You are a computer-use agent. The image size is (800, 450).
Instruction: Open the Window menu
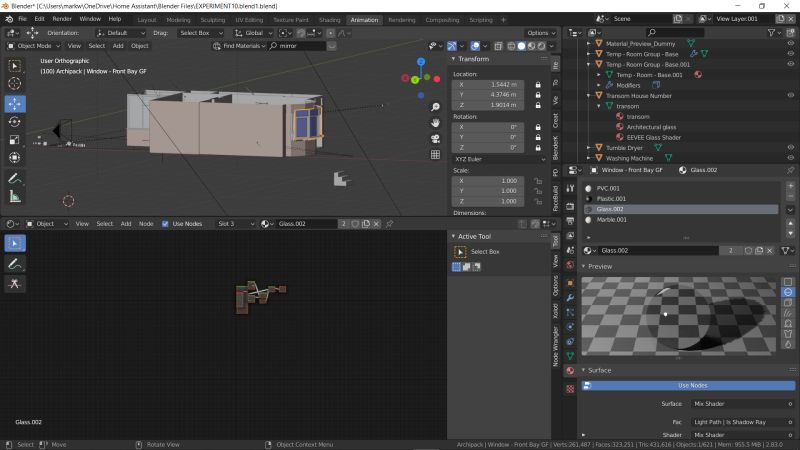pyautogui.click(x=90, y=19)
